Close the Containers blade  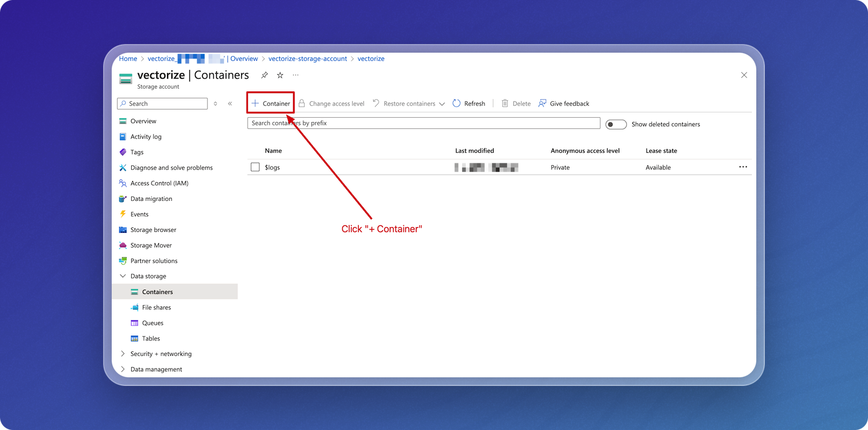744,75
